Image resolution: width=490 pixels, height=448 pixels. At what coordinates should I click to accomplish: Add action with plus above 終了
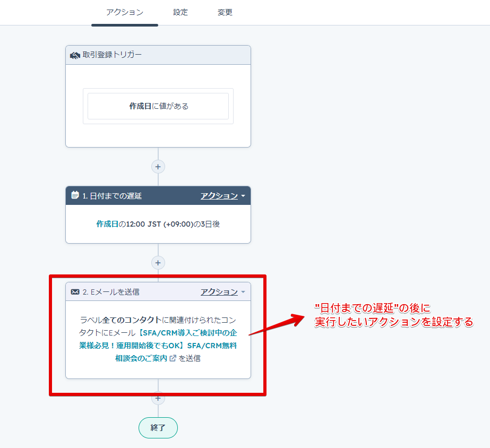(x=158, y=398)
